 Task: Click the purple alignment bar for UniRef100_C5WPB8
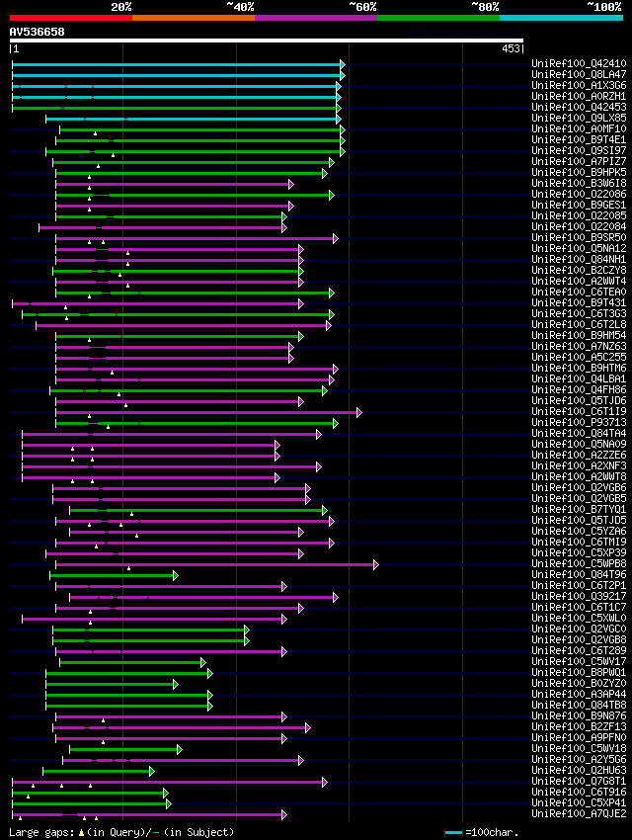pos(214,564)
